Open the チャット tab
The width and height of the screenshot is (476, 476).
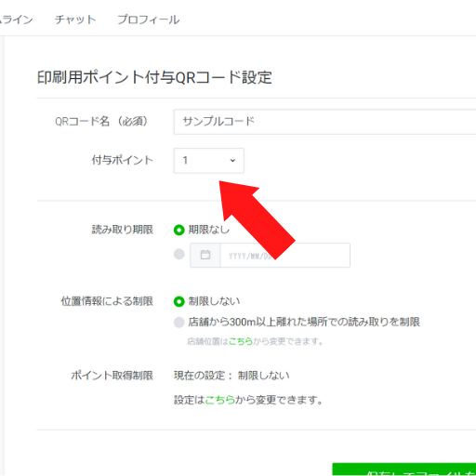75,20
